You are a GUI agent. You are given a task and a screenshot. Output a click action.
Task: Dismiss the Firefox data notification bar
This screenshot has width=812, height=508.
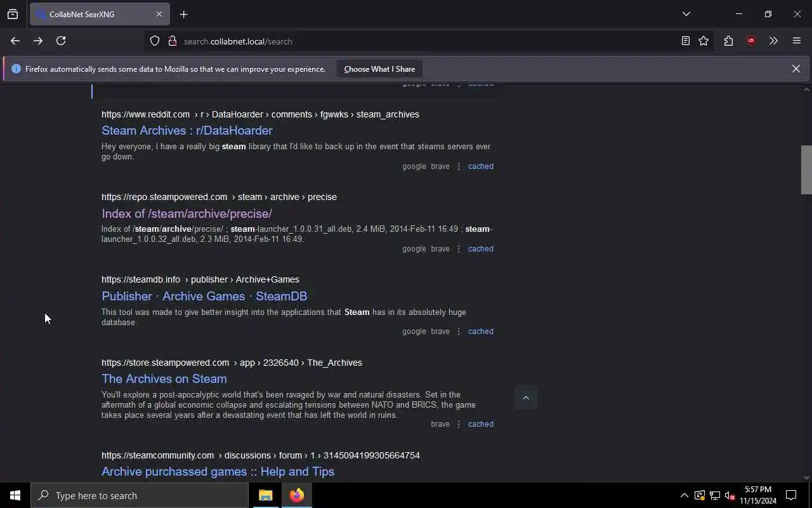click(796, 69)
